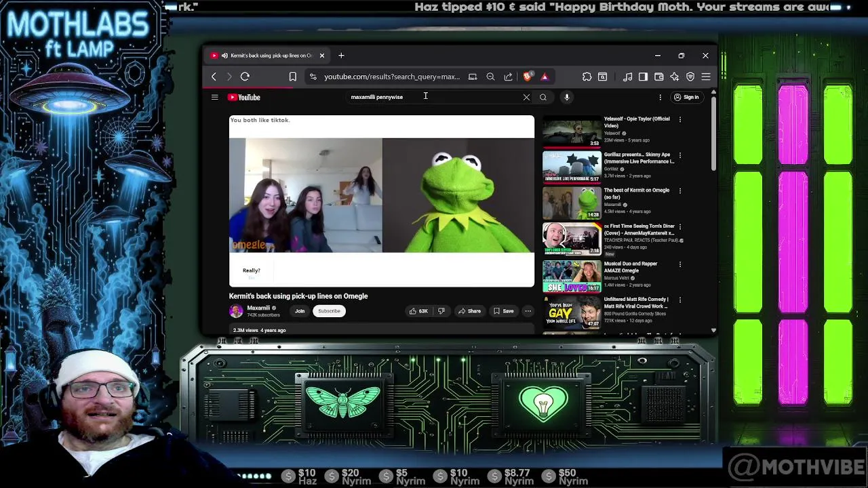Click the 2.3M views 4 years ago text
Viewport: 868px width, 488px height.
[x=259, y=330]
